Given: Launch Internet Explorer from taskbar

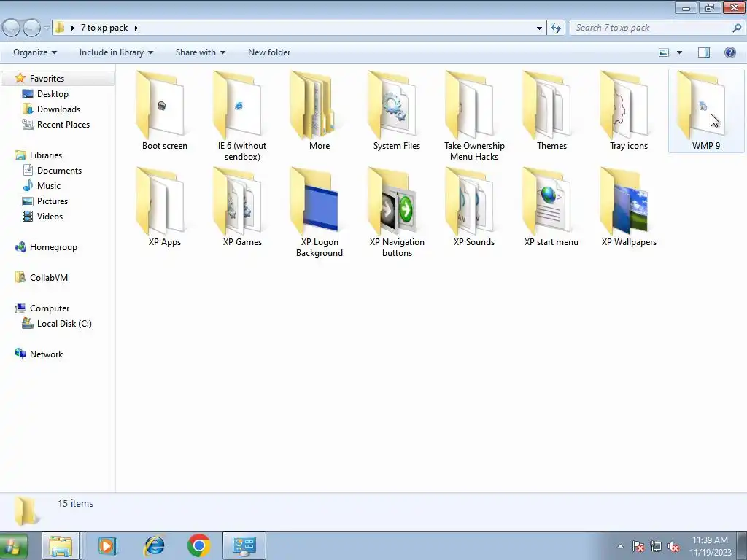Looking at the screenshot, I should coord(155,546).
